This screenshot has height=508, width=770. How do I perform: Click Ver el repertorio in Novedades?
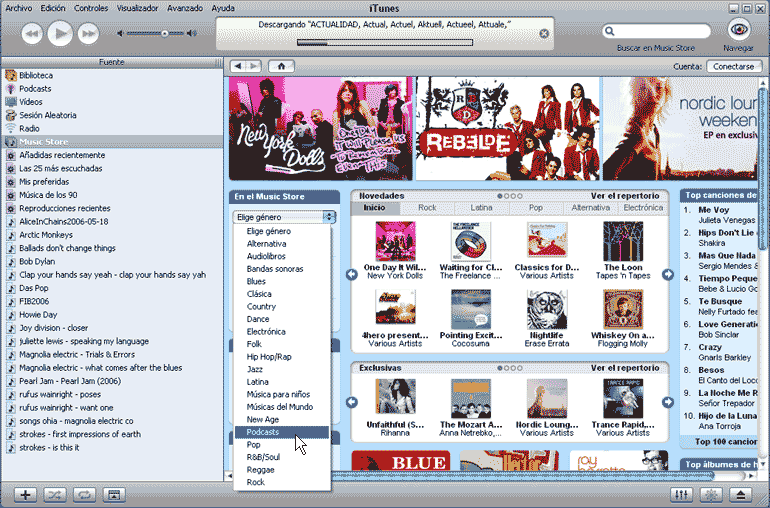[x=625, y=196]
